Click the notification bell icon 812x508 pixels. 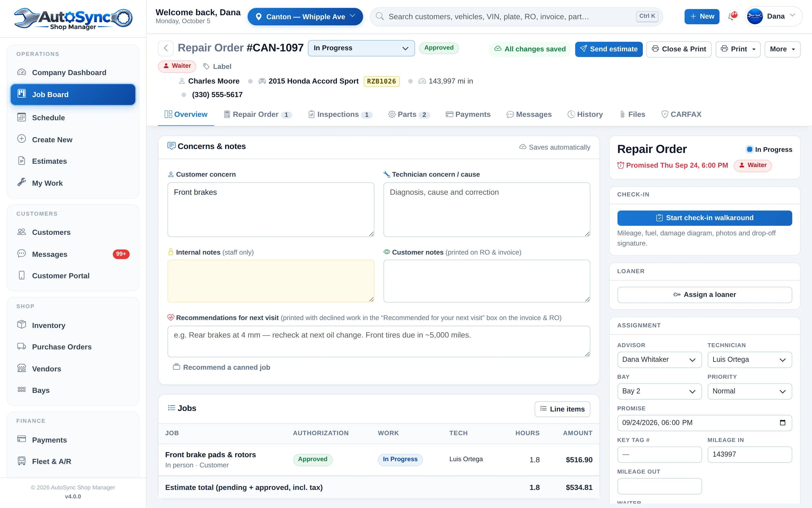[732, 16]
